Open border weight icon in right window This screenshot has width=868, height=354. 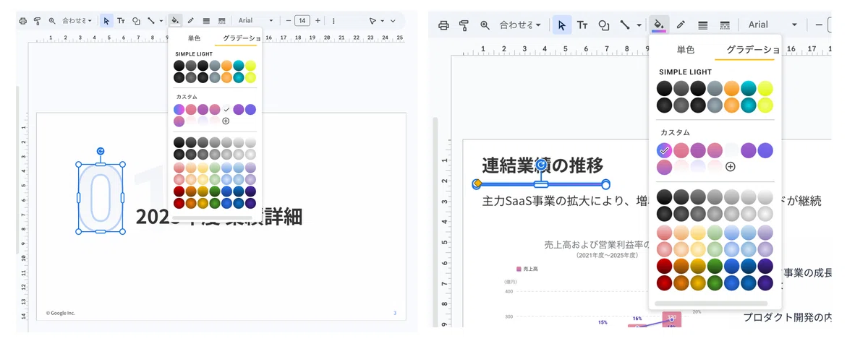tap(702, 25)
